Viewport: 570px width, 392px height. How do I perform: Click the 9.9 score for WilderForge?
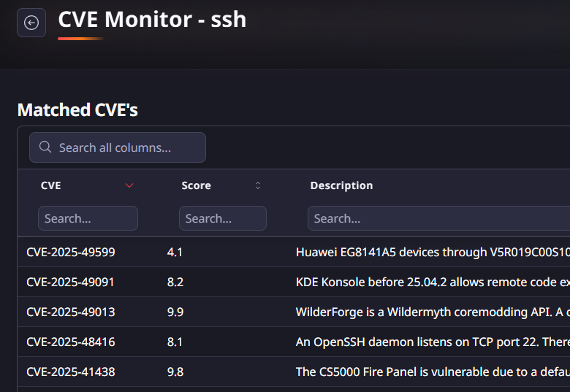(175, 312)
